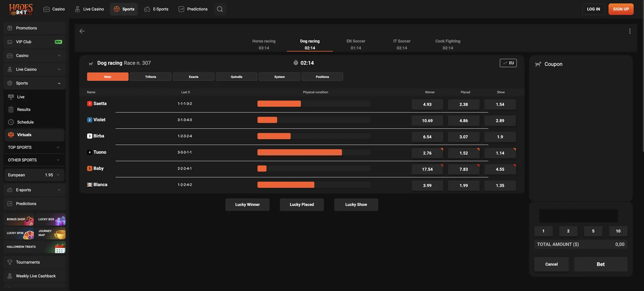This screenshot has height=291, width=644.
Task: Choose the quick stake amount 10
Action: [618, 231]
